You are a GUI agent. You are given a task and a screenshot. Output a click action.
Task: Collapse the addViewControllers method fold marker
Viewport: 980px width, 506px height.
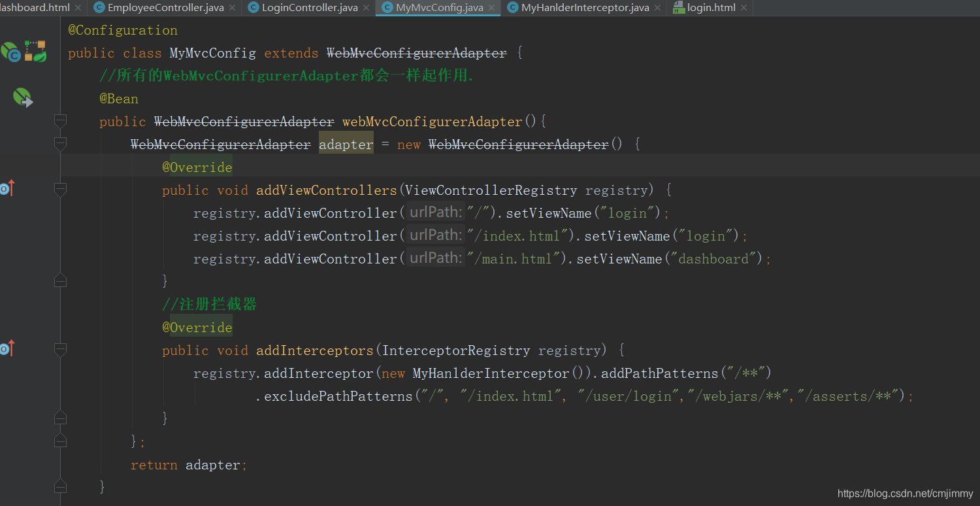[x=61, y=190]
